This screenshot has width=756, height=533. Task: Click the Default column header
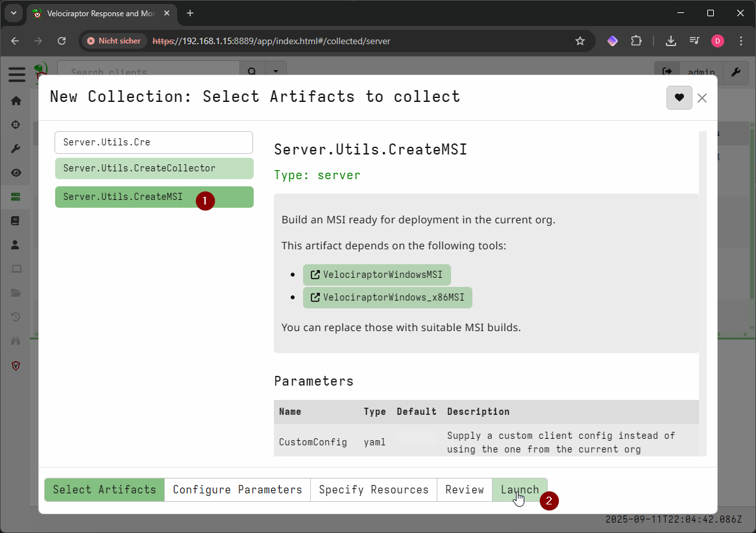click(417, 412)
